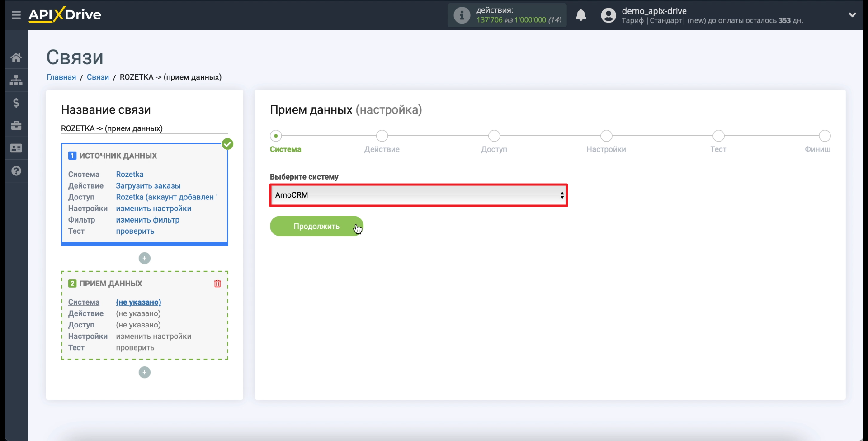Go to Связи breadcrumb link

coord(98,77)
